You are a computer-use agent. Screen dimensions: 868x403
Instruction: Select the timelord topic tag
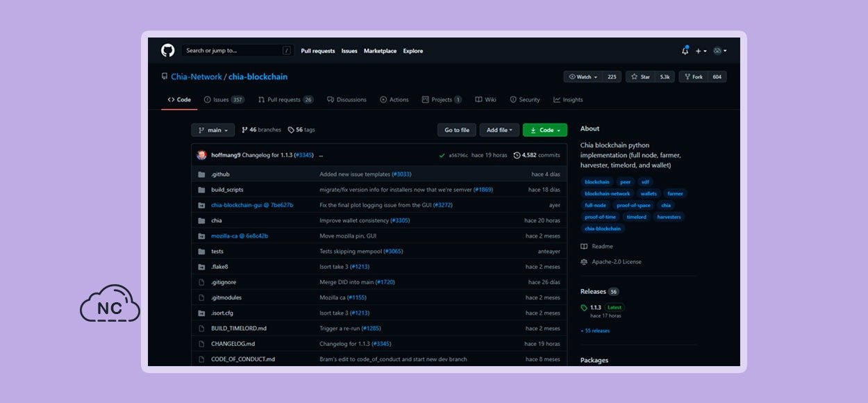[x=637, y=217]
